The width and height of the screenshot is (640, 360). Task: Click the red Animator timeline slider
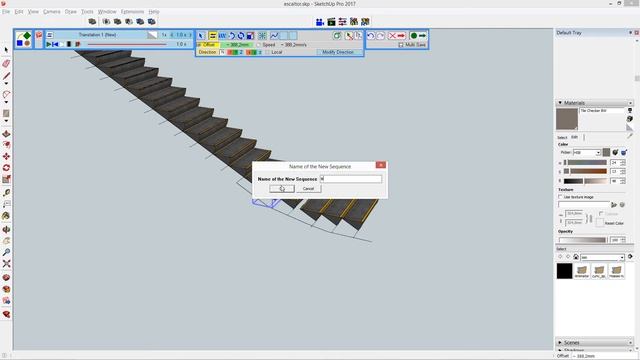[127, 44]
